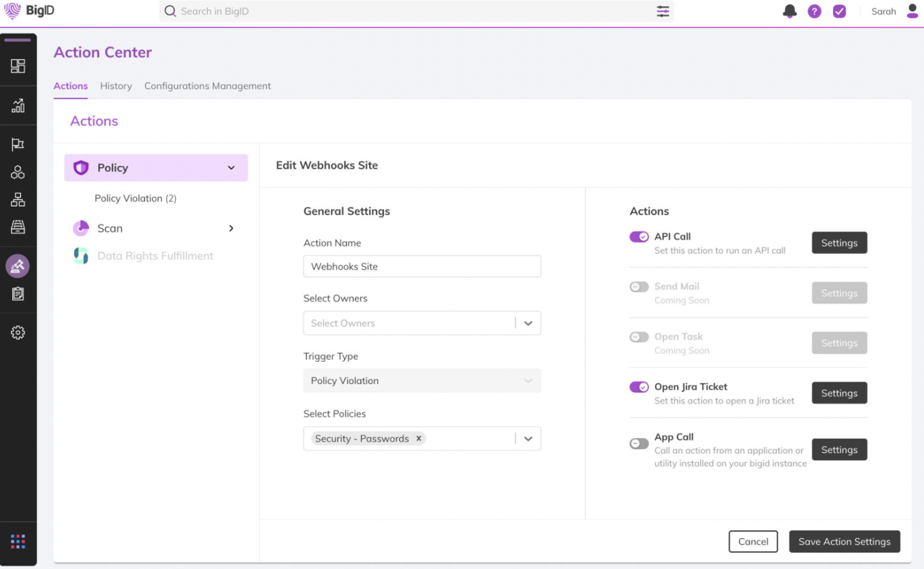Click the Cancel button
The height and width of the screenshot is (569, 924).
(x=753, y=541)
